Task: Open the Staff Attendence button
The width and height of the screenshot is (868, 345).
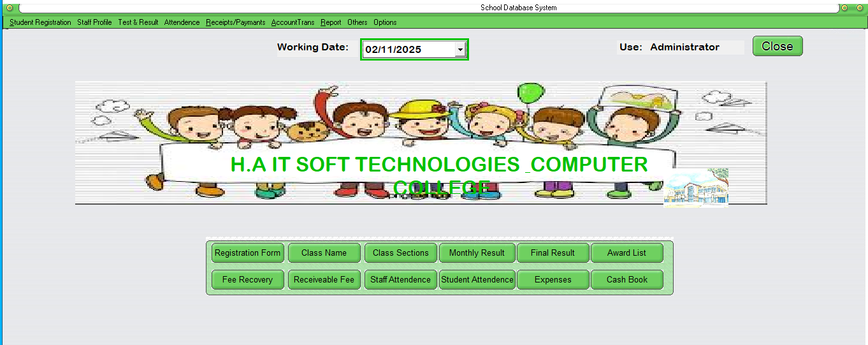Action: pos(400,280)
